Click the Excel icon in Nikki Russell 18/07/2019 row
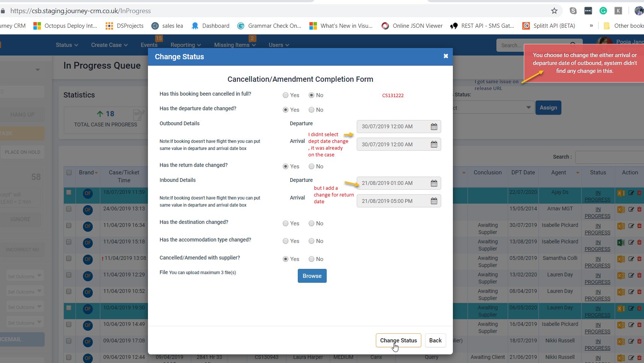This screenshot has height=363, width=644. click(x=621, y=342)
